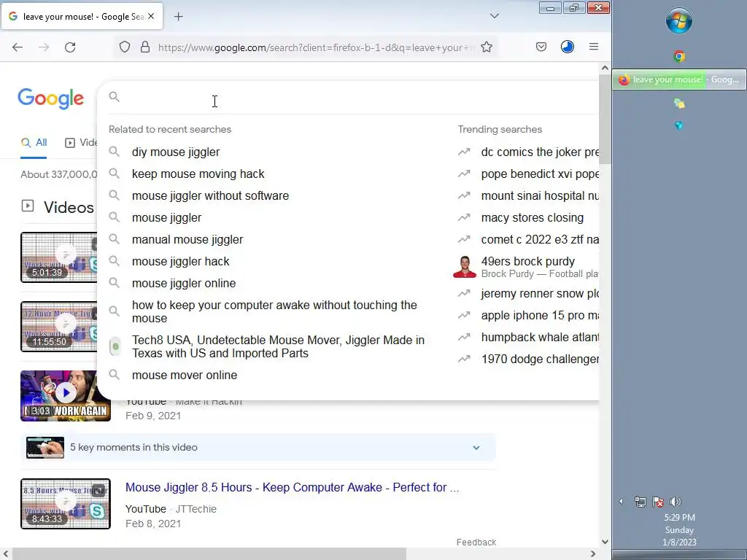The width and height of the screenshot is (747, 560).
Task: Switch to Firefox taskbar button
Action: tap(679, 79)
